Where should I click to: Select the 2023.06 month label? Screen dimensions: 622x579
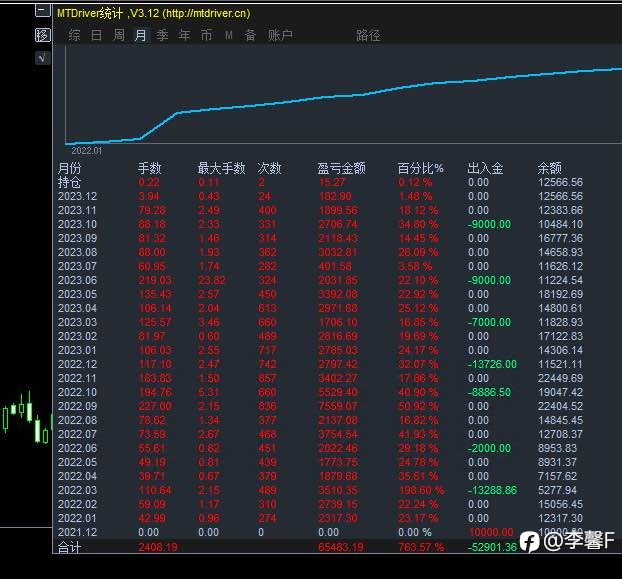pyautogui.click(x=77, y=280)
